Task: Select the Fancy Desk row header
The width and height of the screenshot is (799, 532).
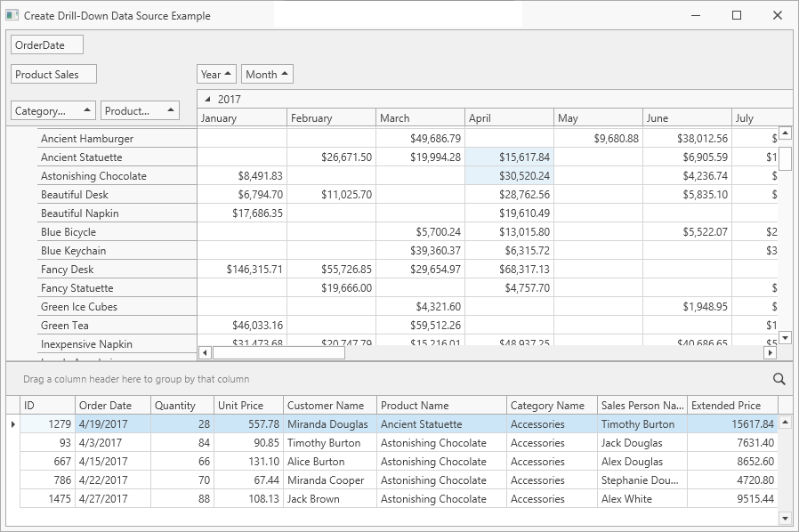Action: click(x=117, y=269)
